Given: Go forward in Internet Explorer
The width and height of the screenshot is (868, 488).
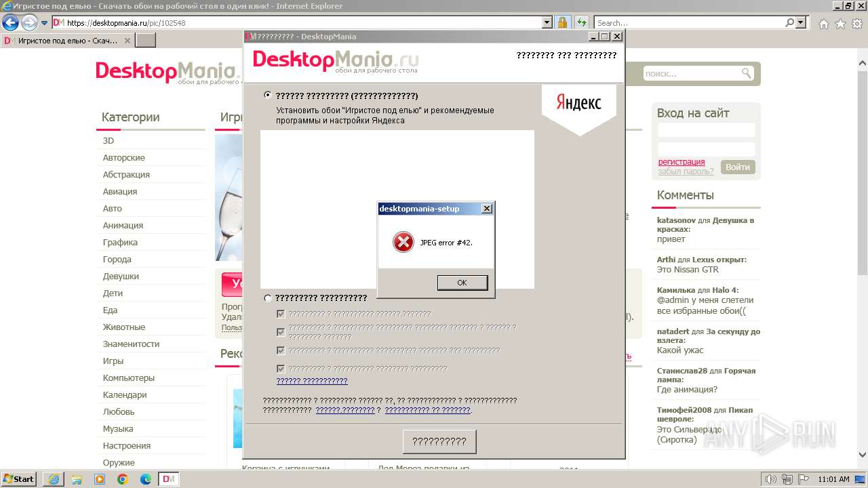Looking at the screenshot, I should pos(29,22).
